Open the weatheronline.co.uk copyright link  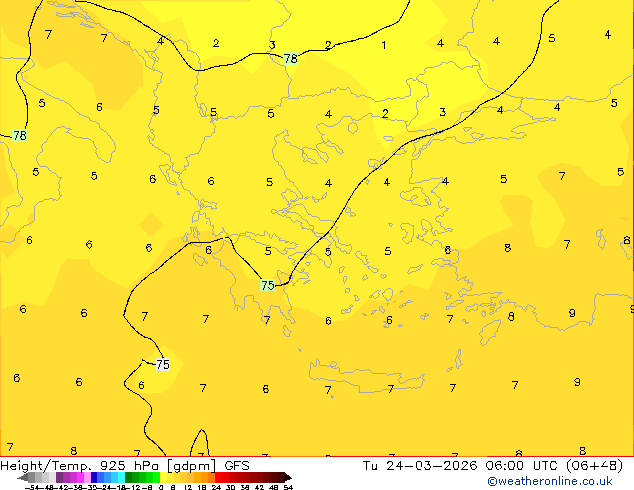[550, 481]
